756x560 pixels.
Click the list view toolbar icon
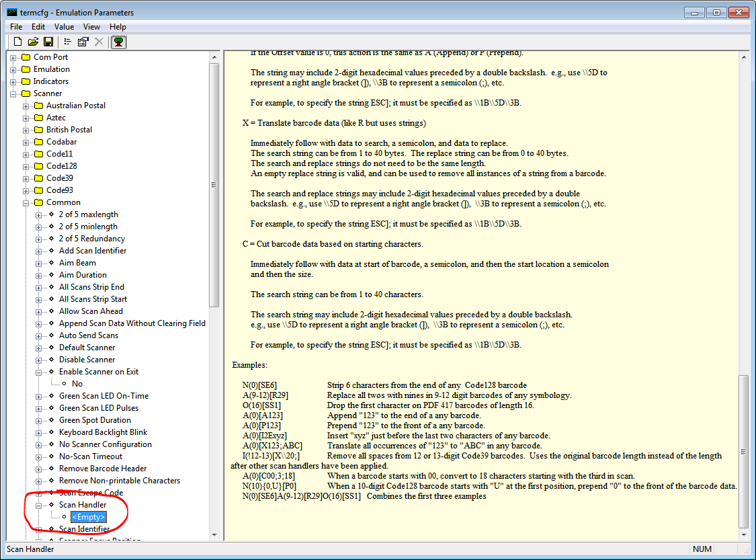pyautogui.click(x=67, y=41)
